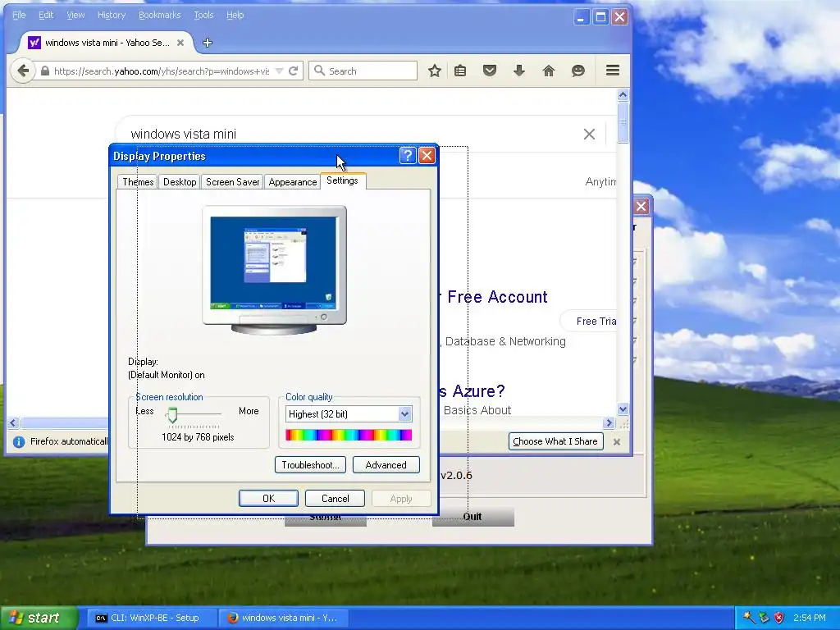The width and height of the screenshot is (840, 630).
Task: Cancel the Display Properties dialog
Action: pyautogui.click(x=335, y=498)
